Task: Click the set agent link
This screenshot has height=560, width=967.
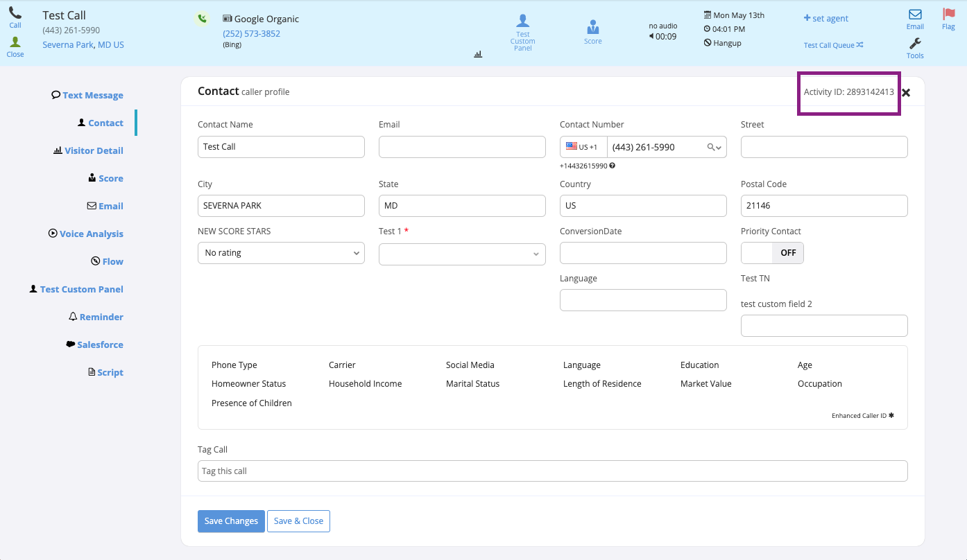Action: point(825,19)
